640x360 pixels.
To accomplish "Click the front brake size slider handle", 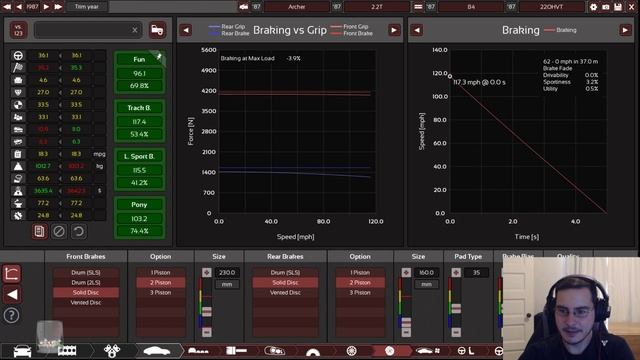I will click(x=207, y=312).
